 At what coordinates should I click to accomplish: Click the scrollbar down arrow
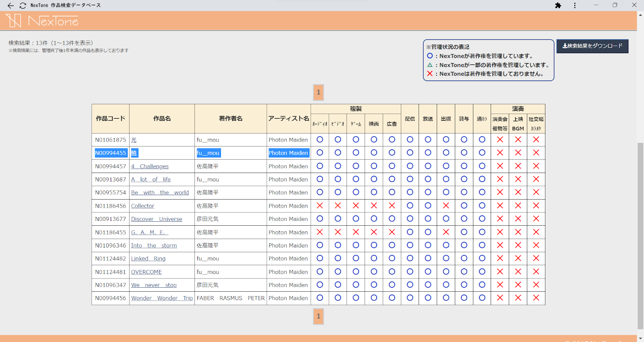tap(640, 338)
